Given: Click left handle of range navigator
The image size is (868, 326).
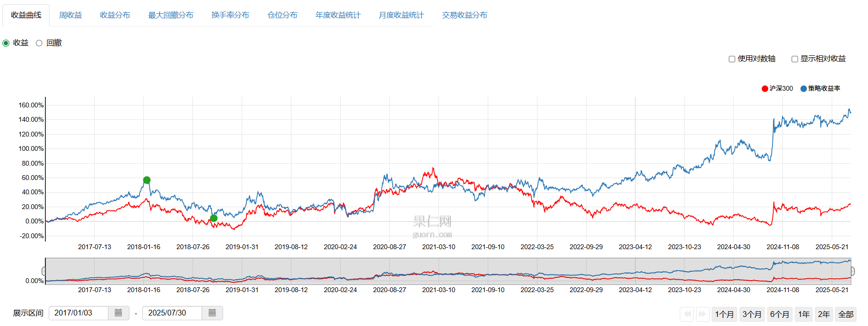Looking at the screenshot, I should coord(44,271).
